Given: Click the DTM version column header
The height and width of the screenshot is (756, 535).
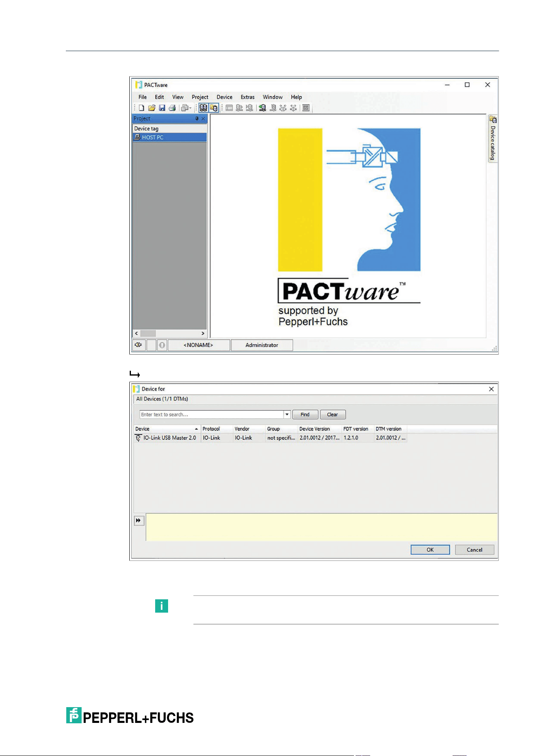Looking at the screenshot, I should 390,429.
